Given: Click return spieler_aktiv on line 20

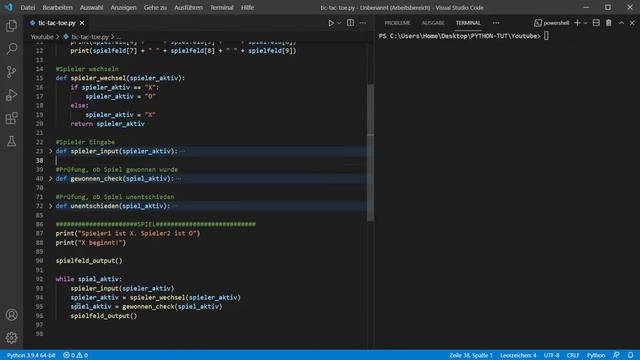Looking at the screenshot, I should point(107,124).
